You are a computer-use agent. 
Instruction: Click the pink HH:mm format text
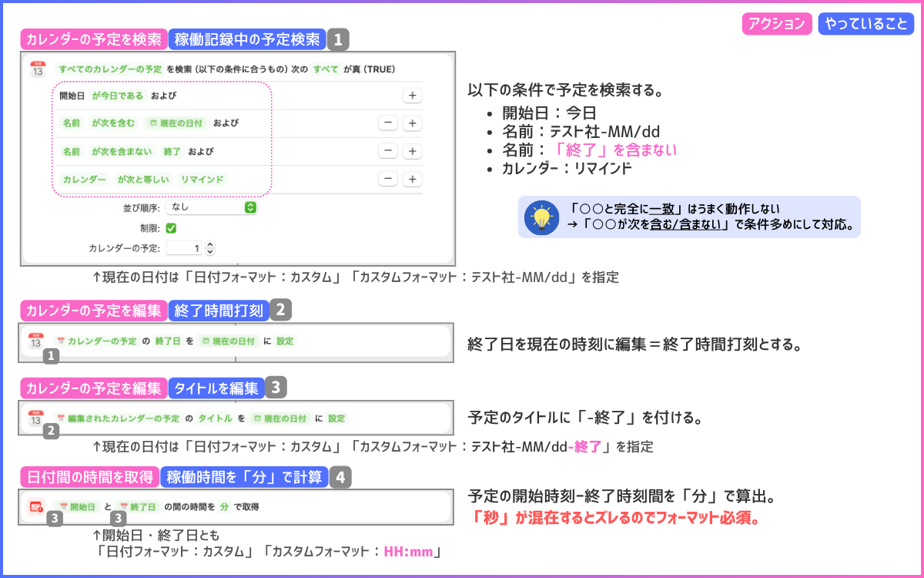409,553
